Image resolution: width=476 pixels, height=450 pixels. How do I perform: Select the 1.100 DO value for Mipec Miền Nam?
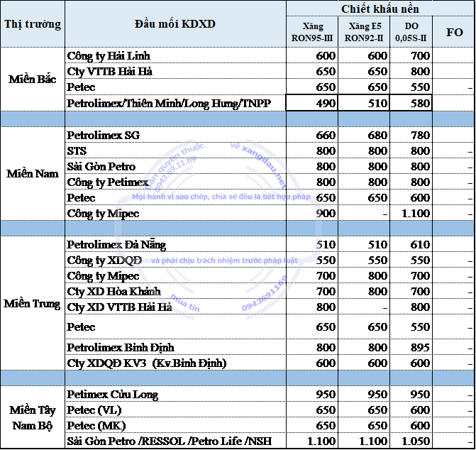[x=411, y=213]
